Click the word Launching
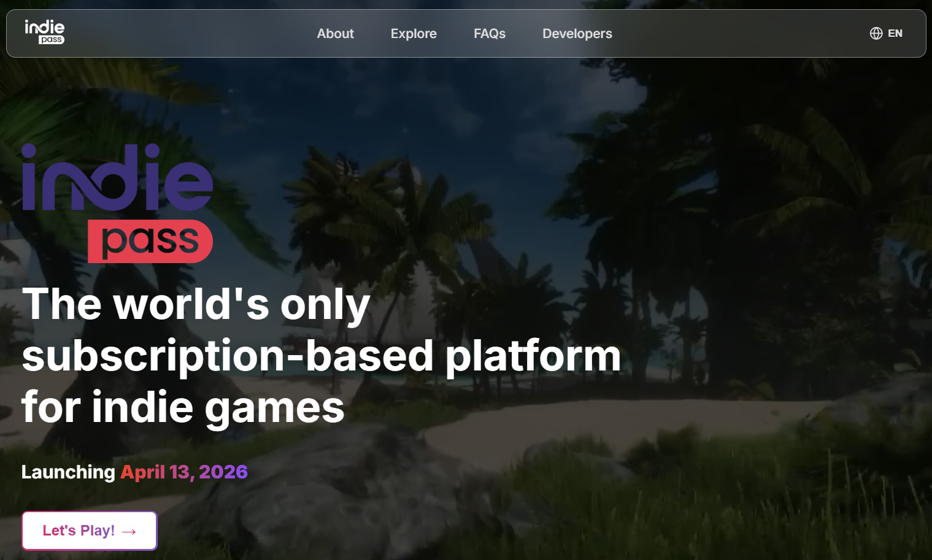The width and height of the screenshot is (932, 560). click(x=68, y=472)
